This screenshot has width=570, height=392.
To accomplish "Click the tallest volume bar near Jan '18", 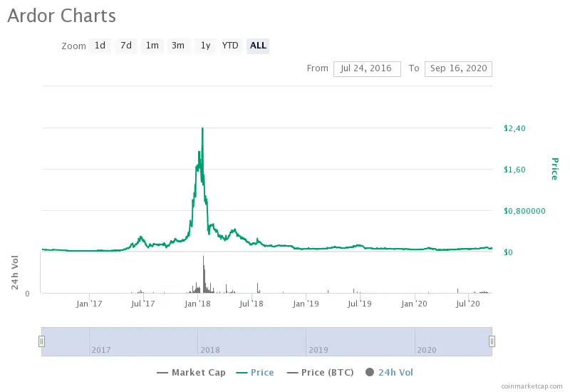I will (x=204, y=274).
